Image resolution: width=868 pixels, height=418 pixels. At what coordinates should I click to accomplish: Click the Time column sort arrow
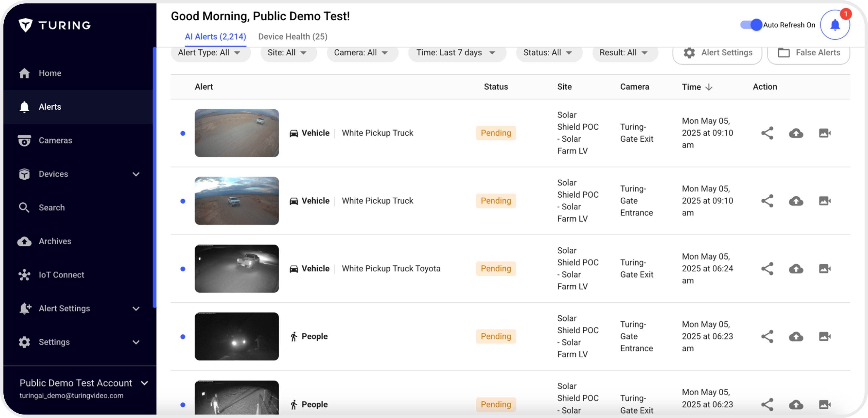[x=709, y=87]
